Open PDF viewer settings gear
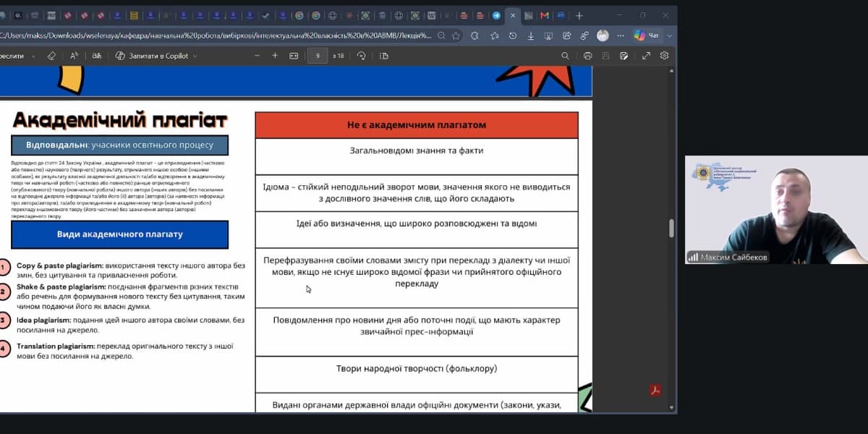This screenshot has width=868, height=434. pos(664,56)
